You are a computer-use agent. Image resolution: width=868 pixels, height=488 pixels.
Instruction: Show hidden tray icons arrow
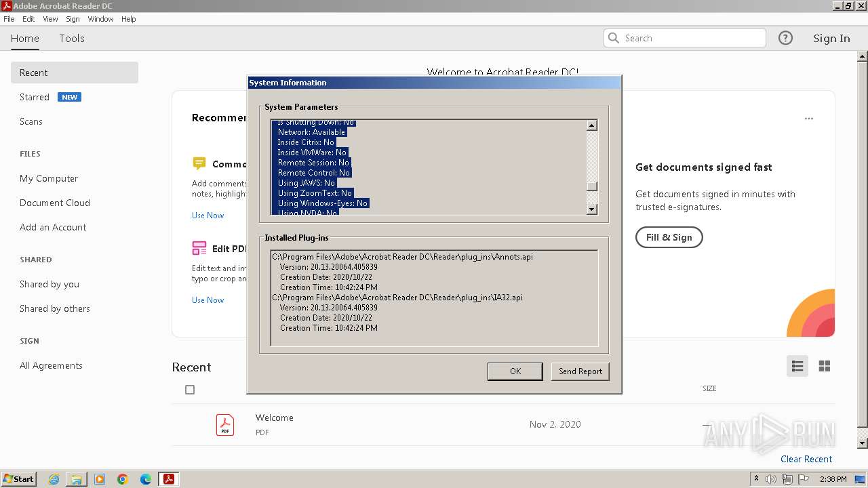point(757,479)
